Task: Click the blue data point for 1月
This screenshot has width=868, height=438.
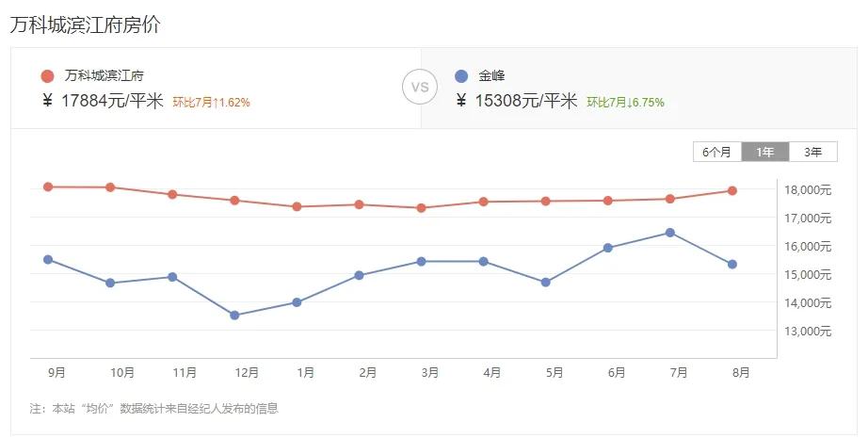Action: pos(297,302)
